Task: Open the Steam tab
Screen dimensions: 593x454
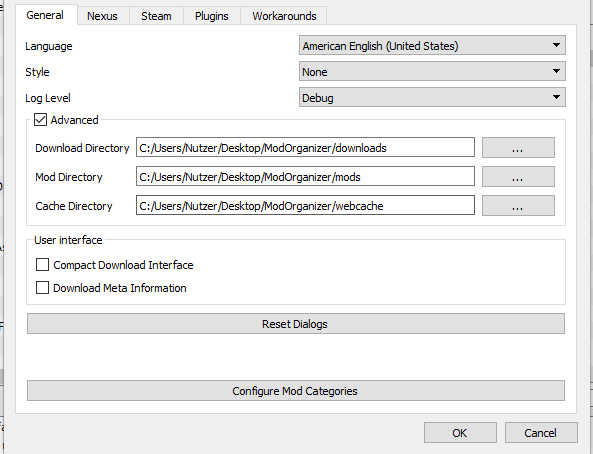Action: (156, 16)
